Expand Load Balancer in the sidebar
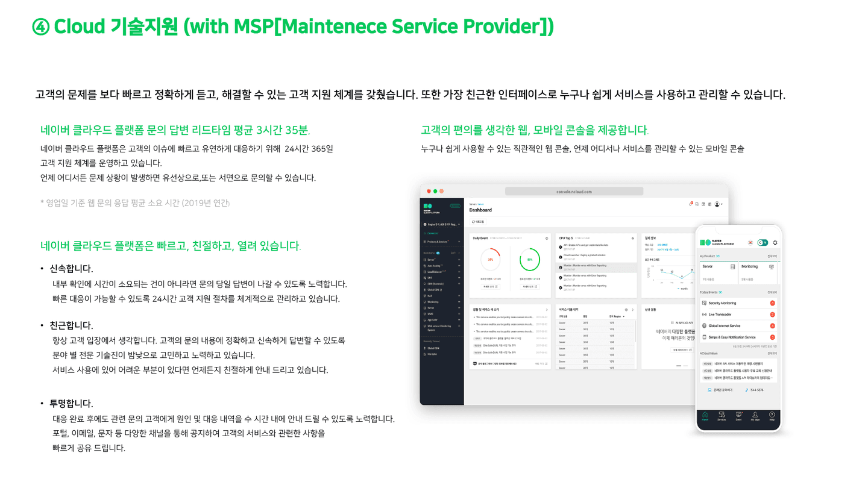The height and width of the screenshot is (488, 868). click(x=459, y=272)
